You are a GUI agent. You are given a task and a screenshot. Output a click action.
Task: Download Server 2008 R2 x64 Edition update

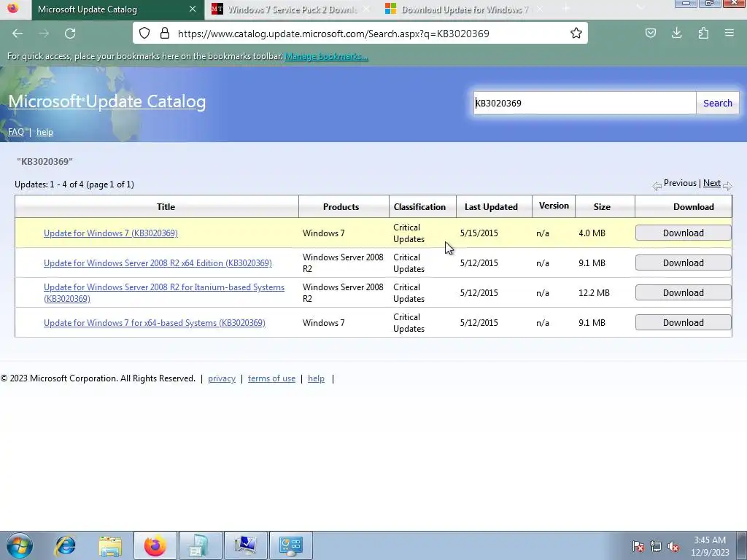683,262
